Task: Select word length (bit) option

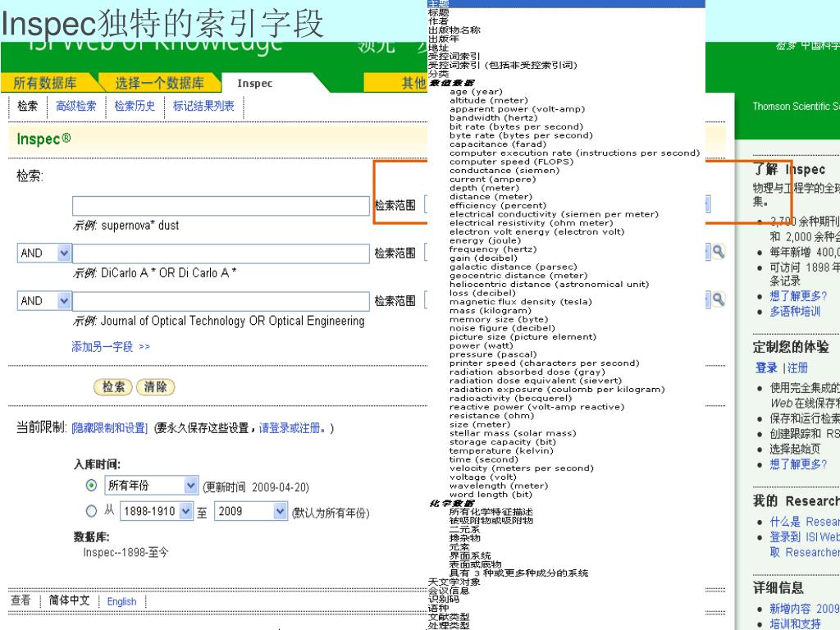Action: point(491,495)
